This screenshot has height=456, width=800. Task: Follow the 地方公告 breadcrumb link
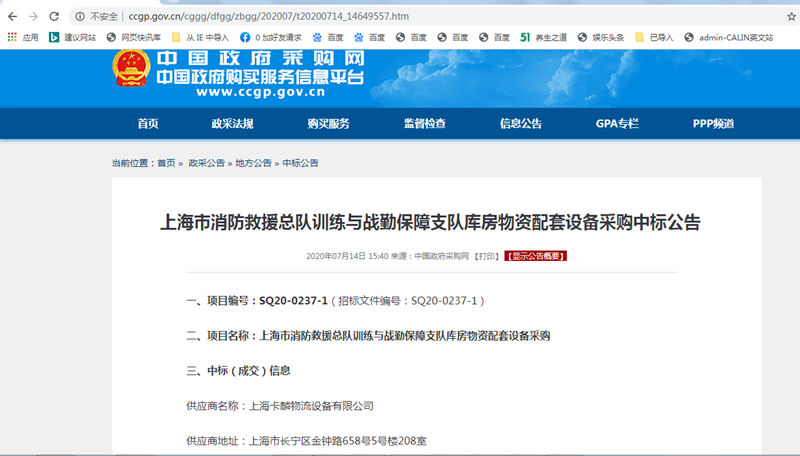(254, 163)
